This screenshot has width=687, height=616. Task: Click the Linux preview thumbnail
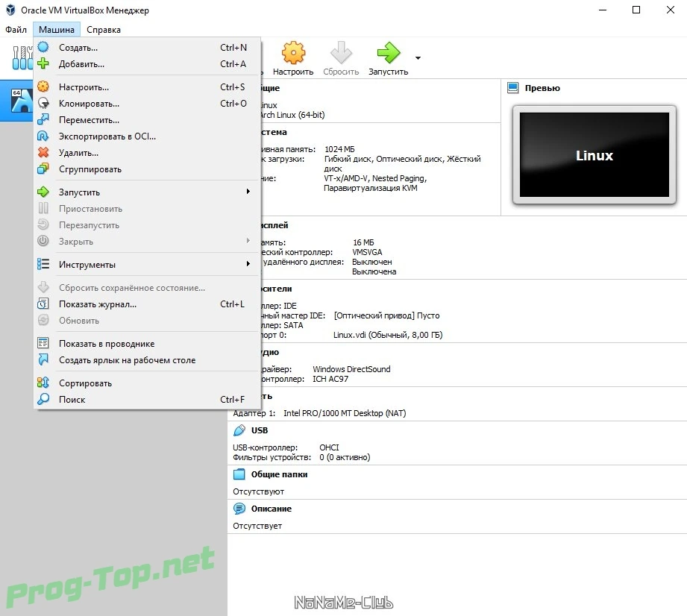pos(594,154)
